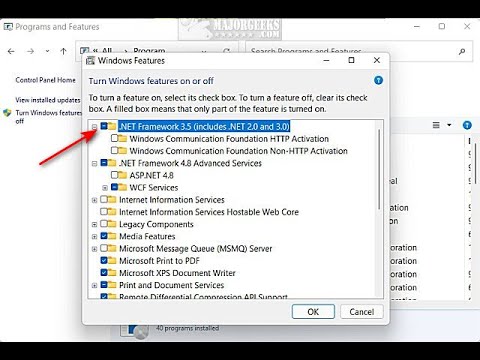Open the view options dropdown arrow
480x360 pixels.
[449, 125]
